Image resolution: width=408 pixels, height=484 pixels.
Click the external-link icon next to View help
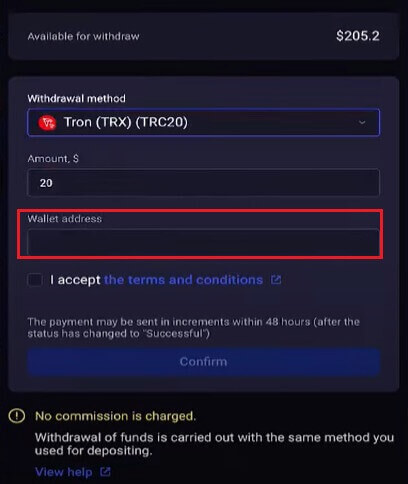click(105, 472)
